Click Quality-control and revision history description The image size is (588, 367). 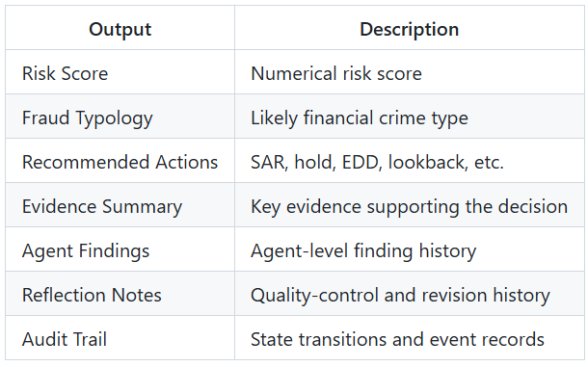[x=400, y=295]
